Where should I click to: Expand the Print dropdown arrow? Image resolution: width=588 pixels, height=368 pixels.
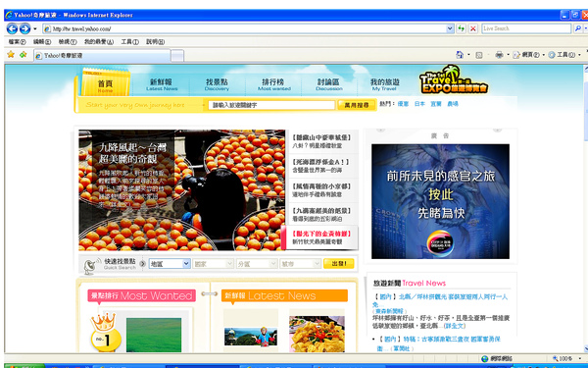508,55
